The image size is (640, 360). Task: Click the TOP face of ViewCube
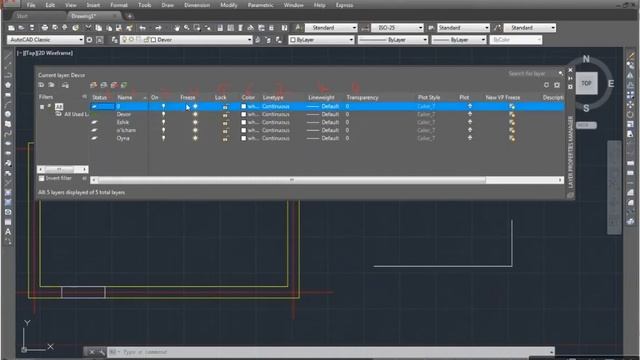click(586, 83)
